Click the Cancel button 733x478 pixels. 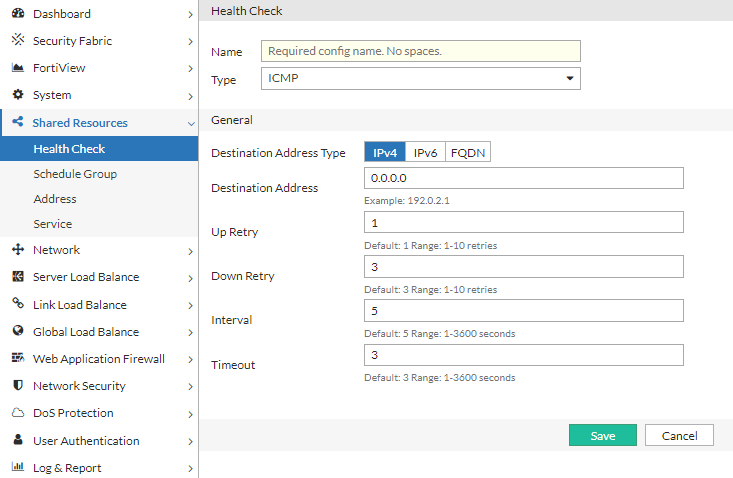(x=679, y=436)
